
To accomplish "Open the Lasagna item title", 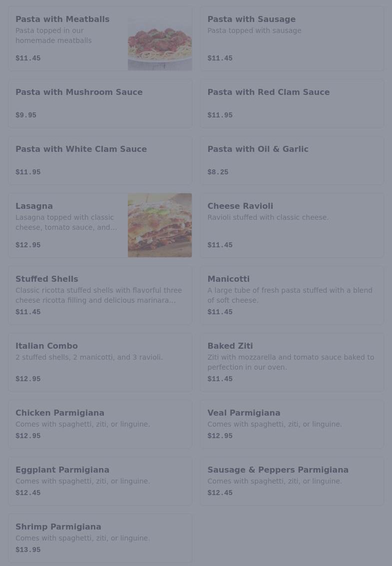I will point(34,206).
